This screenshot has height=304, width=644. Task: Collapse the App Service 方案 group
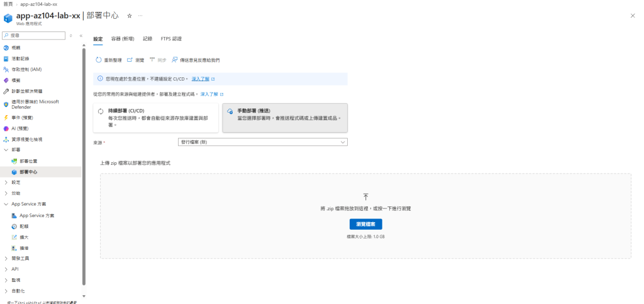coord(6,204)
